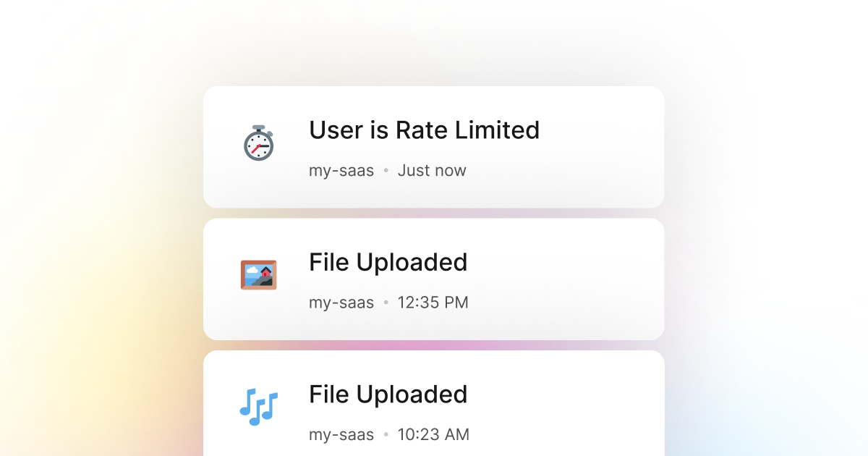
Task: Select the middle File Uploaded notification card
Action: pos(434,279)
